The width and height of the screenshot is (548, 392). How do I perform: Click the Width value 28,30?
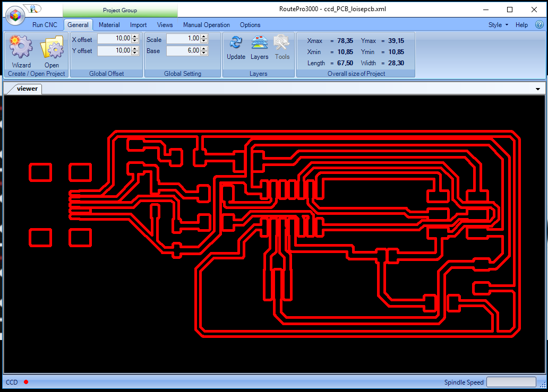[396, 63]
